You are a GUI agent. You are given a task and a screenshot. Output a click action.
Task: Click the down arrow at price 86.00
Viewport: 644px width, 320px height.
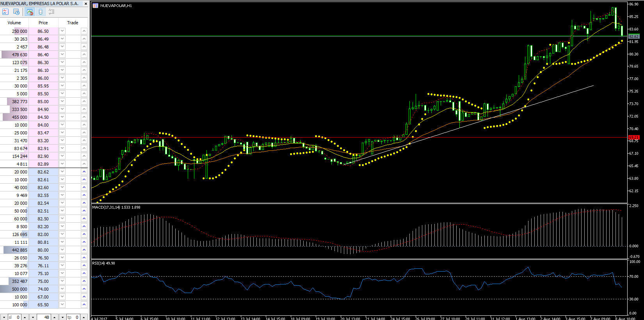(62, 78)
